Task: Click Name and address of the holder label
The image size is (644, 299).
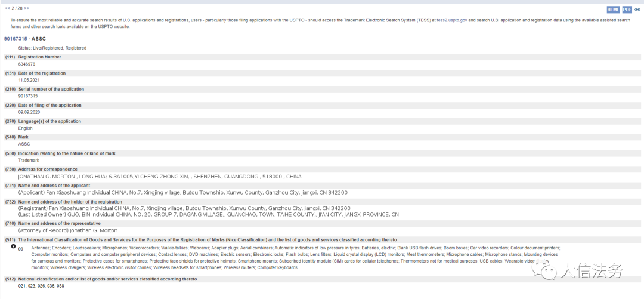Action: [70, 202]
